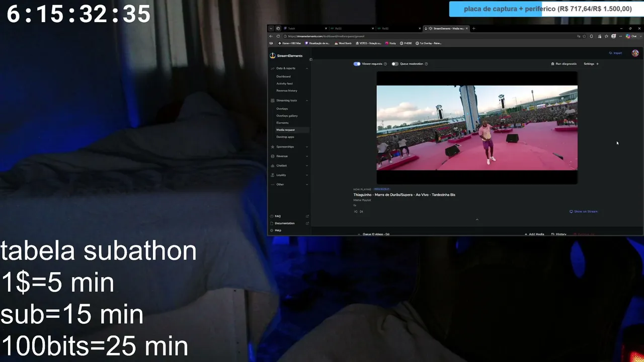Open Dashboard in the sidebar

tap(283, 76)
